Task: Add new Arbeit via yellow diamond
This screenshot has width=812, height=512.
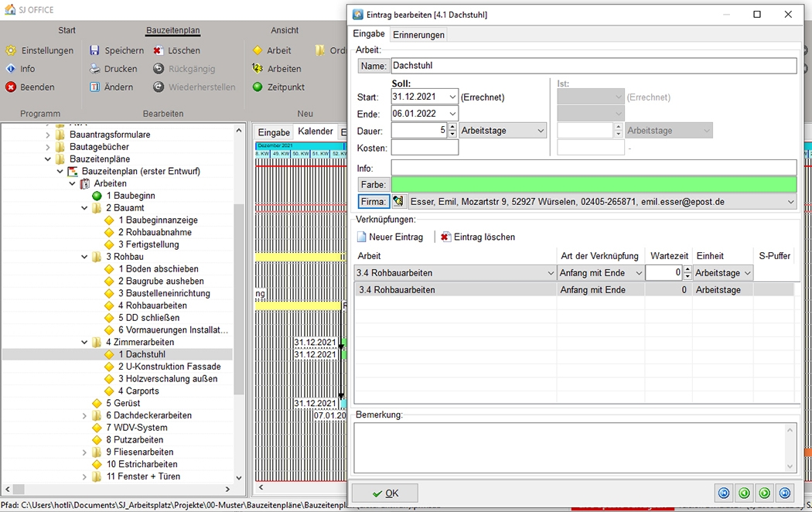Action: 258,51
